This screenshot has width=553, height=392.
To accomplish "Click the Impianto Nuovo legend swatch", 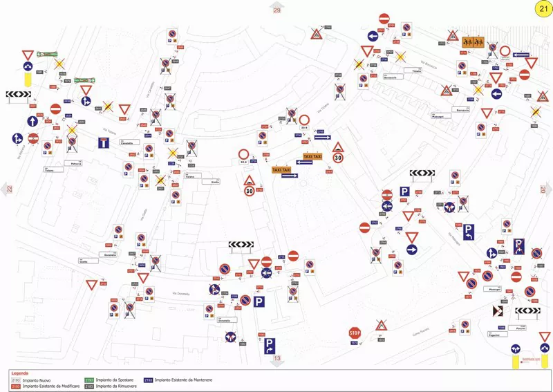I will 16,380.
